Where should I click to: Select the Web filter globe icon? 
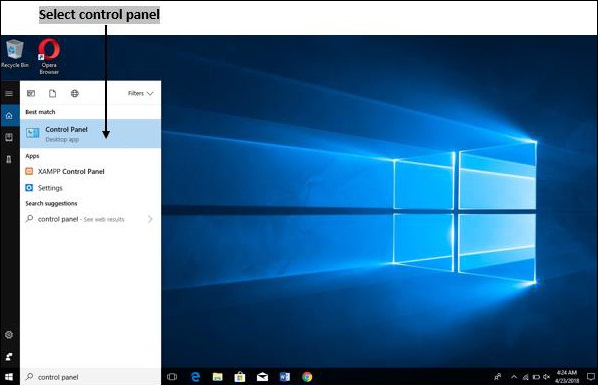pyautogui.click(x=75, y=93)
